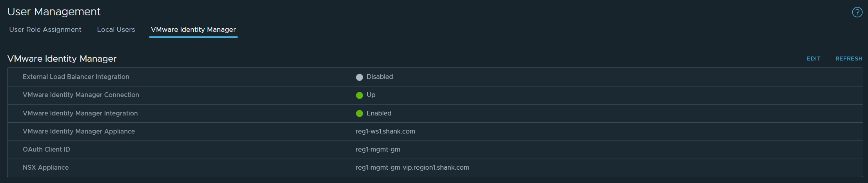Click the VMware Identity Manager section heading

click(62, 59)
